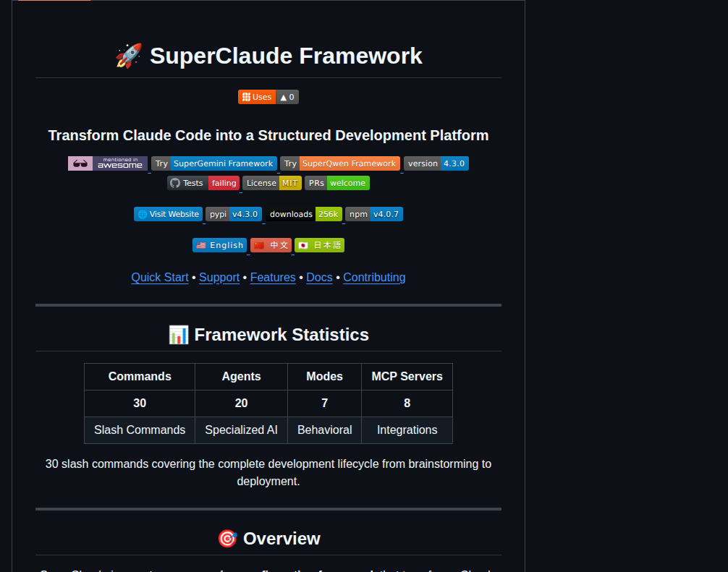Click the table cell showing 7
This screenshot has width=728, height=572.
[x=324, y=403]
